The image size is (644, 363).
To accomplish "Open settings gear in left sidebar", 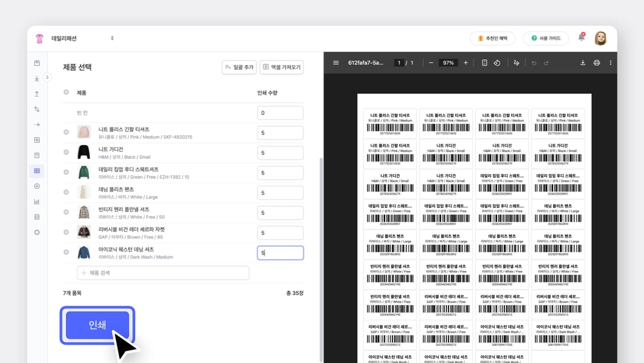I will click(x=37, y=232).
